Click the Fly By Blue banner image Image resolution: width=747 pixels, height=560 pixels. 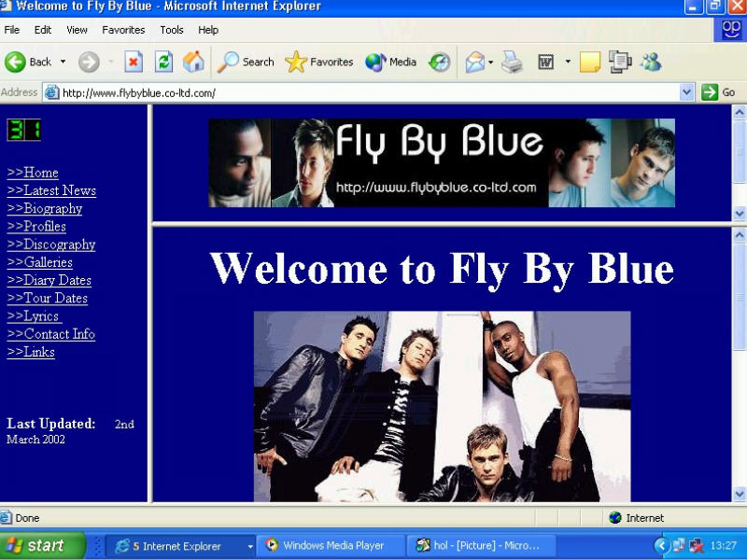442,162
